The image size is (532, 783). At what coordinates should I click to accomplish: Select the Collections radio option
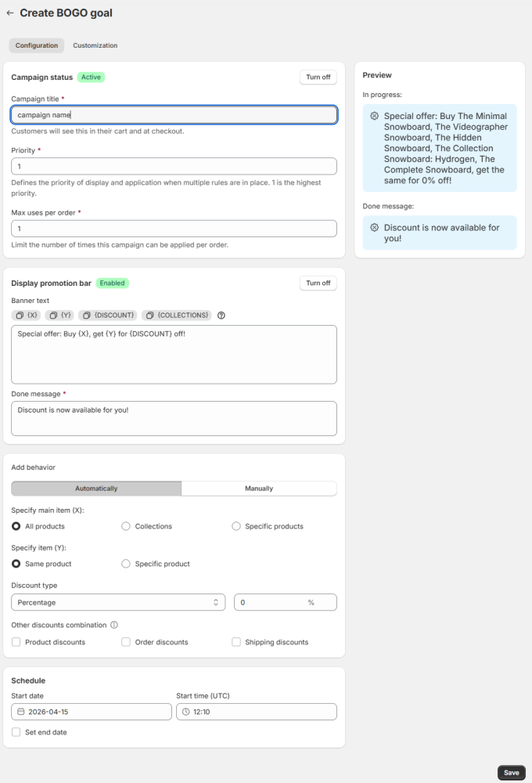click(126, 526)
